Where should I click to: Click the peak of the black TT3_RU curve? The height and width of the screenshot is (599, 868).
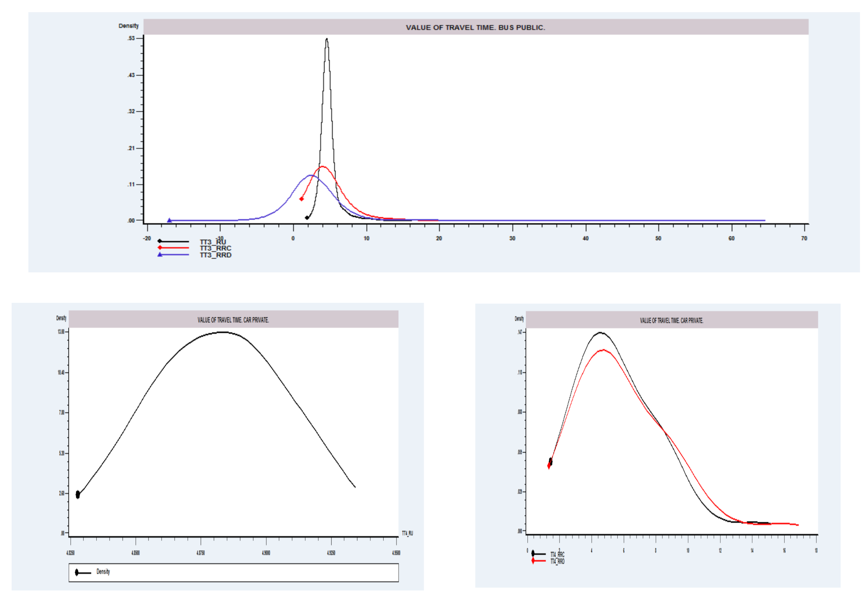(327, 39)
